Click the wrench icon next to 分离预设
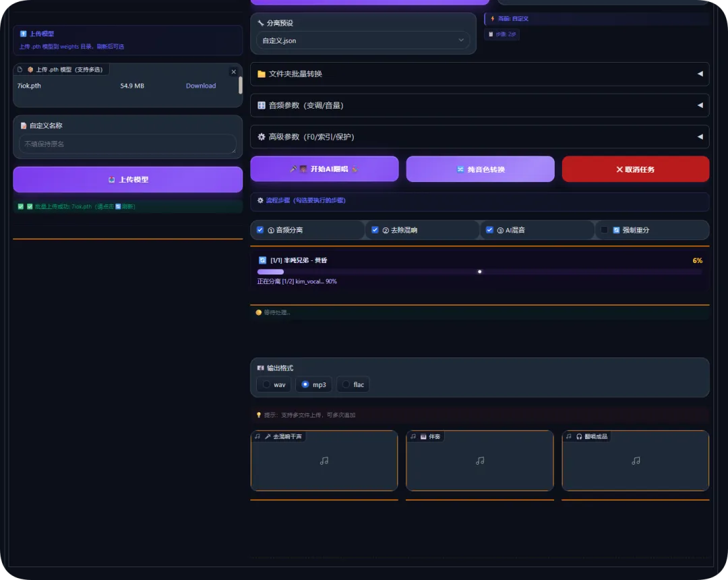728x580 pixels. coord(260,23)
